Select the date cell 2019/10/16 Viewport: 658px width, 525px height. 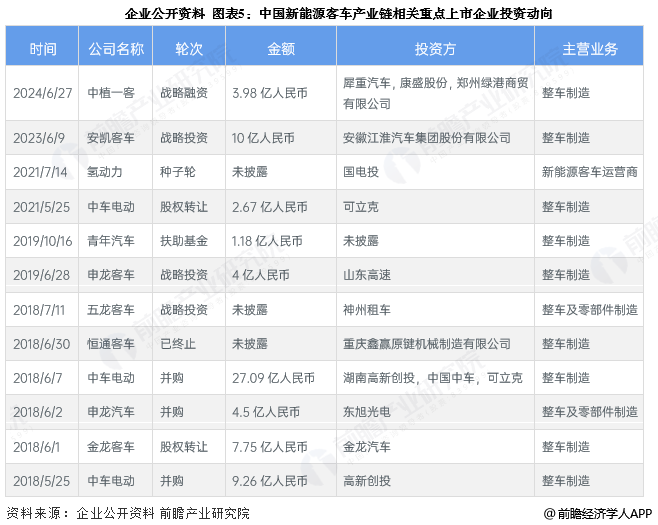(x=42, y=241)
